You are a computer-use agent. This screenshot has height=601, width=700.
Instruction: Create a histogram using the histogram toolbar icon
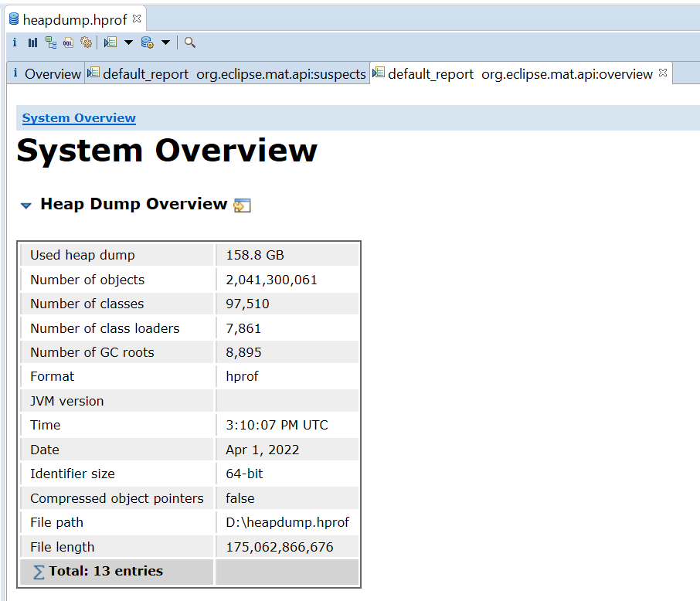coord(32,42)
